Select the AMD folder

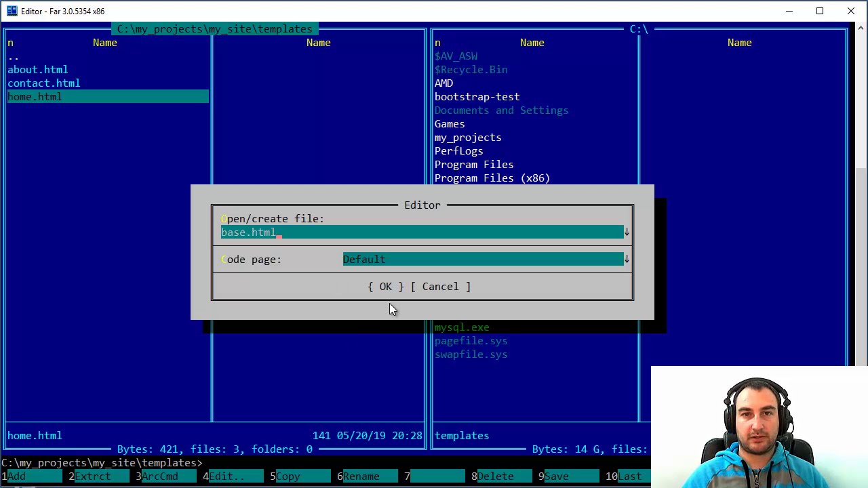pos(443,83)
